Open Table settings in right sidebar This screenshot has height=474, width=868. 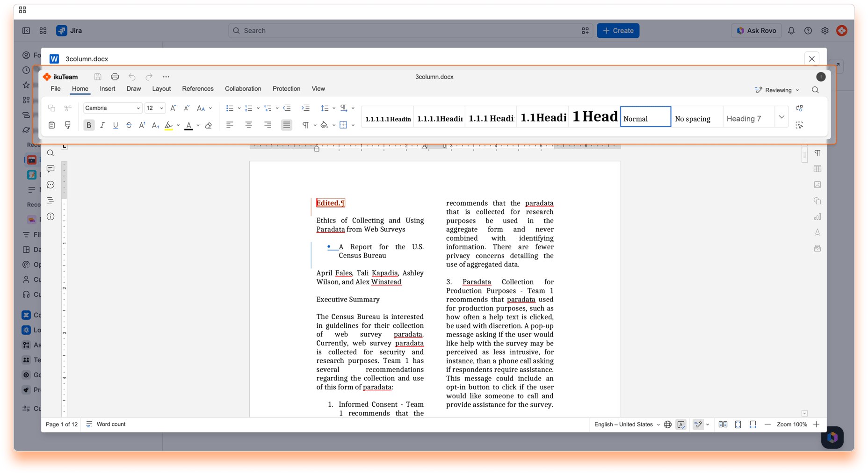[817, 169]
